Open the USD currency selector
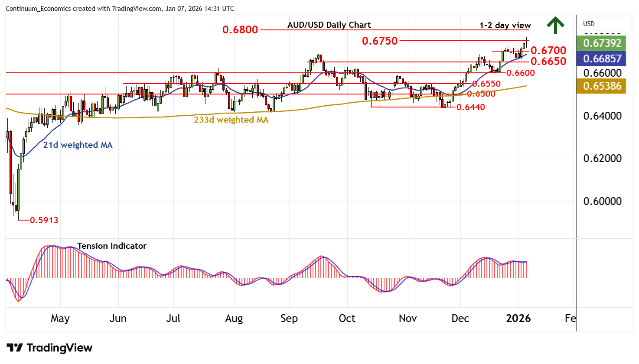 pos(589,24)
